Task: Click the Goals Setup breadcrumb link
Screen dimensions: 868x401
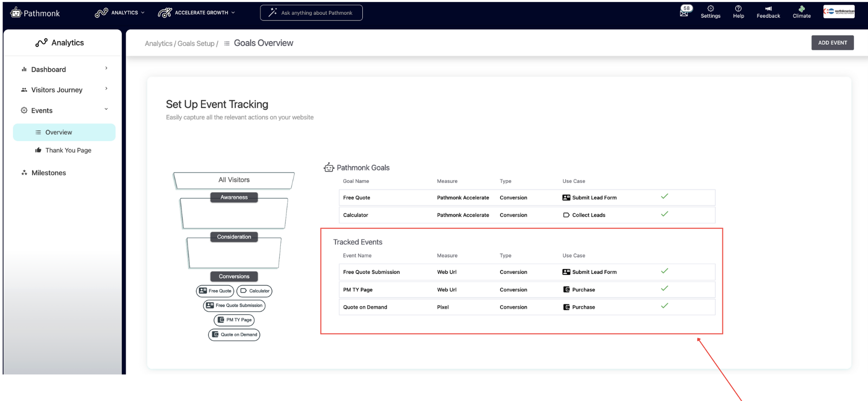Action: (x=196, y=44)
